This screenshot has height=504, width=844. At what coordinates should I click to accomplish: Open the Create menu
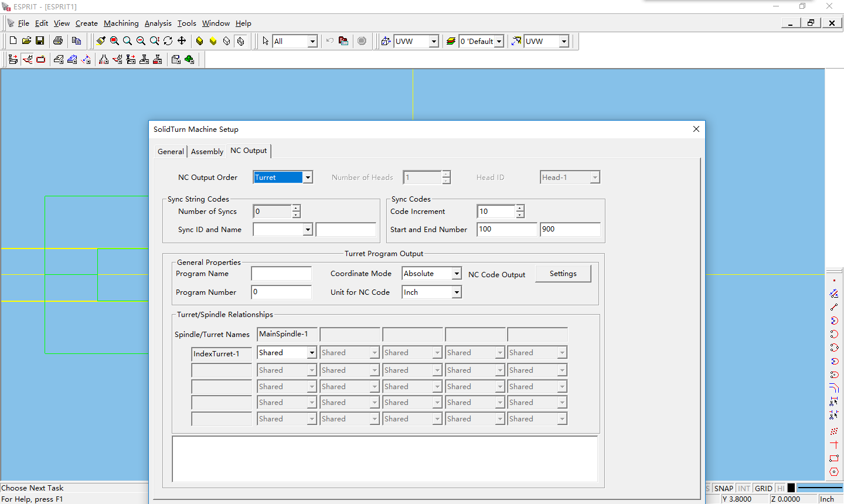coord(87,23)
